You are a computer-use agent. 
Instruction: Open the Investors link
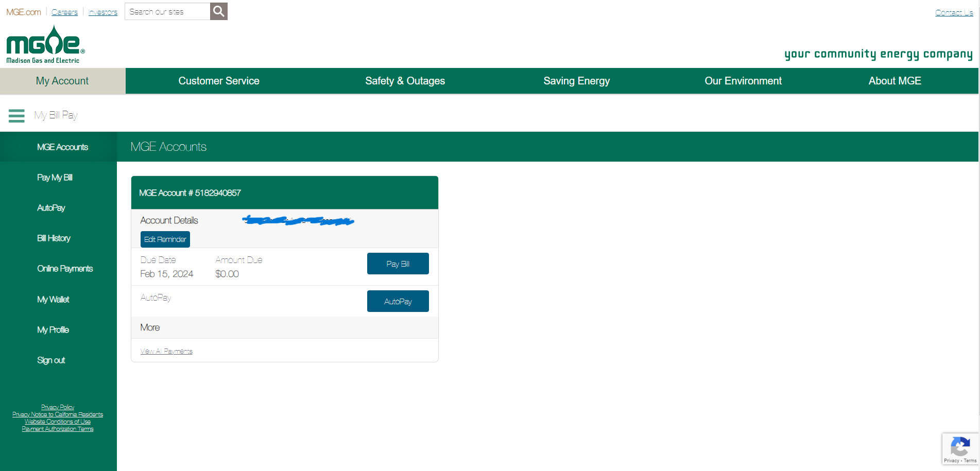pos(103,12)
